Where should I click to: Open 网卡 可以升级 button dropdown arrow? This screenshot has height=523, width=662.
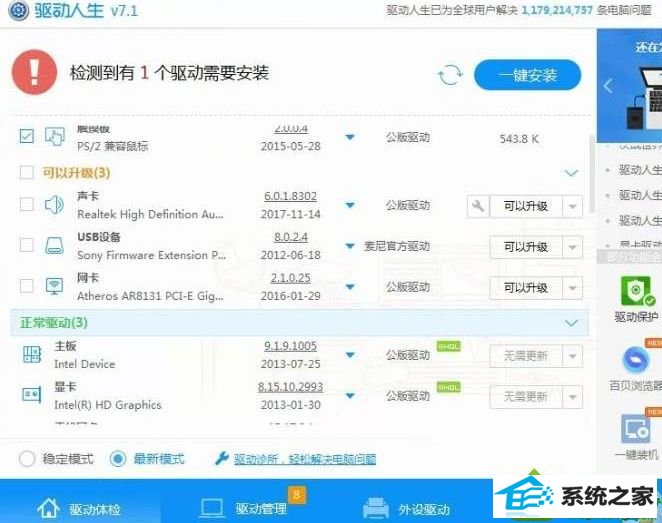[x=572, y=288]
